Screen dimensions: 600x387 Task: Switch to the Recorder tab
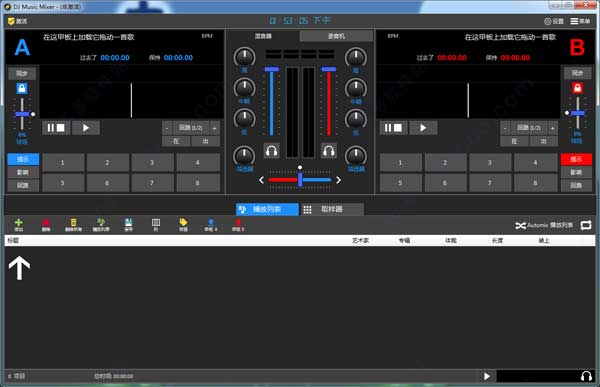coord(336,36)
